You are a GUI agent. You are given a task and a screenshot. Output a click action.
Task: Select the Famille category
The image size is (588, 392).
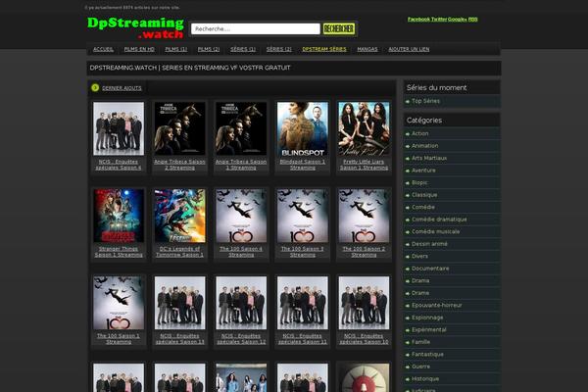[x=420, y=342]
